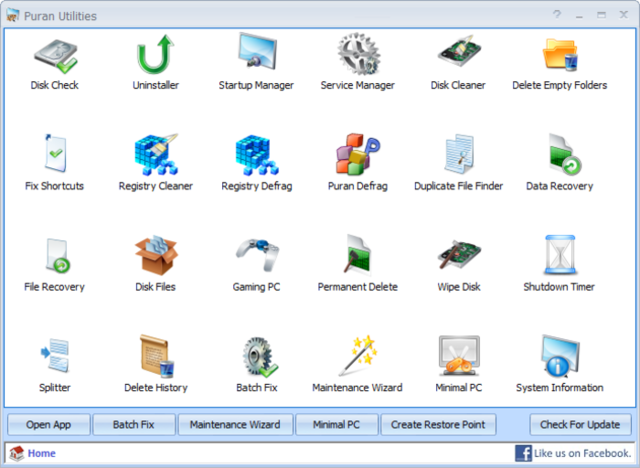Select the Startup Manager icon

[x=257, y=51]
